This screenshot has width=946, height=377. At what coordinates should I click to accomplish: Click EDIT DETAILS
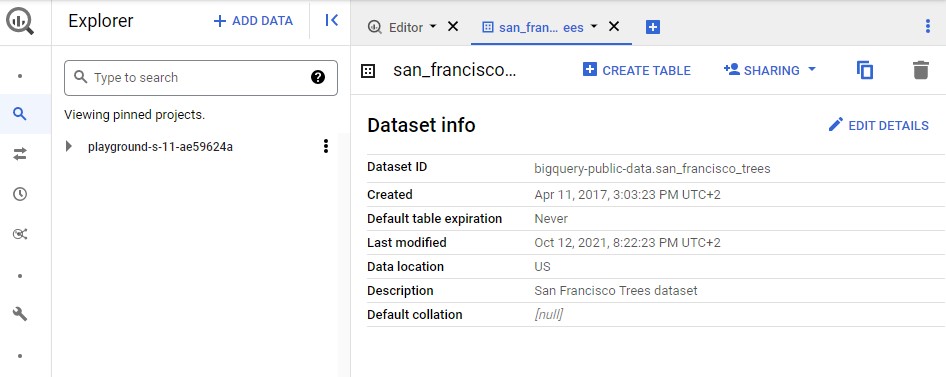click(x=878, y=125)
